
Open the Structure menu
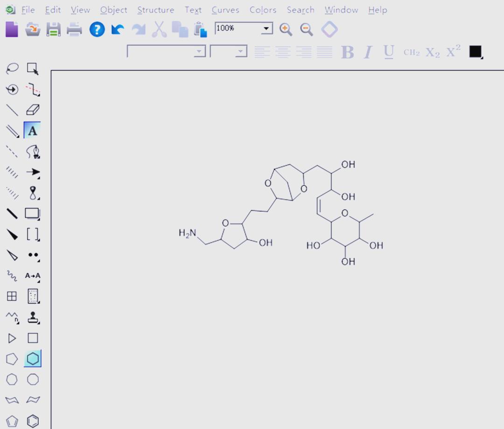pyautogui.click(x=155, y=10)
